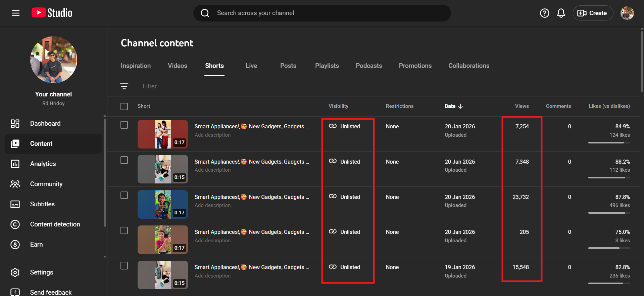Open the hamburger navigation menu
The height and width of the screenshot is (296, 644).
click(x=16, y=13)
